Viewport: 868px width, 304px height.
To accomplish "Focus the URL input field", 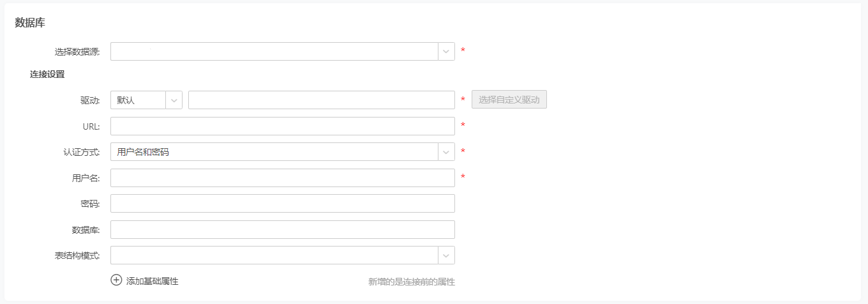I will tap(283, 126).
